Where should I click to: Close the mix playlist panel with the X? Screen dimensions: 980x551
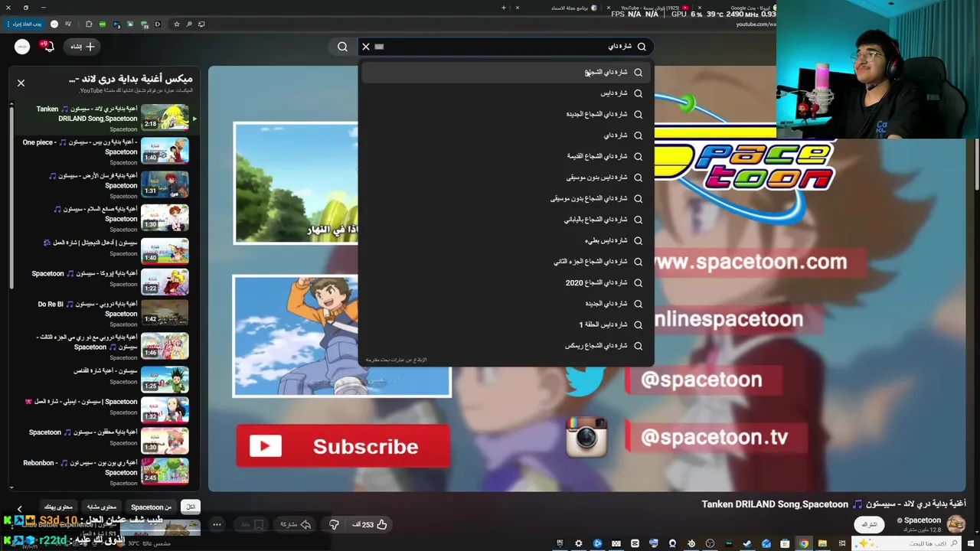tap(21, 83)
